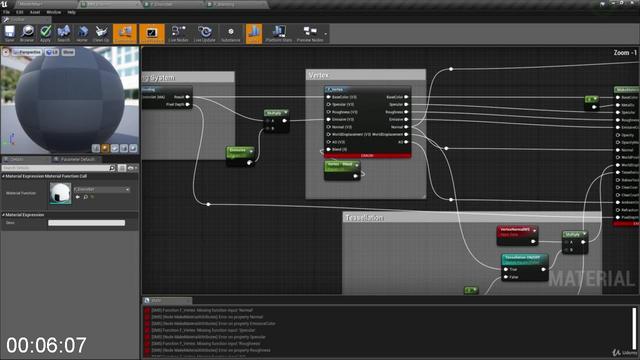Select the cube preview mesh icon
The height and width of the screenshot is (360, 640).
pyautogui.click(x=124, y=148)
